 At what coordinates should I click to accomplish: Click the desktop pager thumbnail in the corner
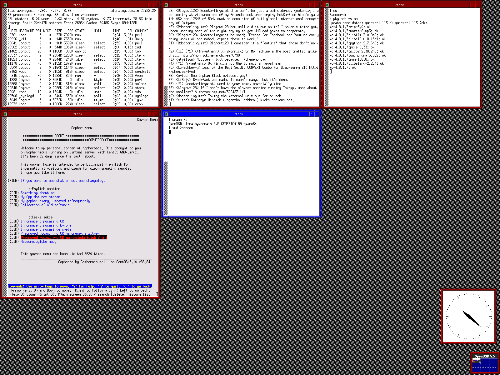(x=485, y=363)
